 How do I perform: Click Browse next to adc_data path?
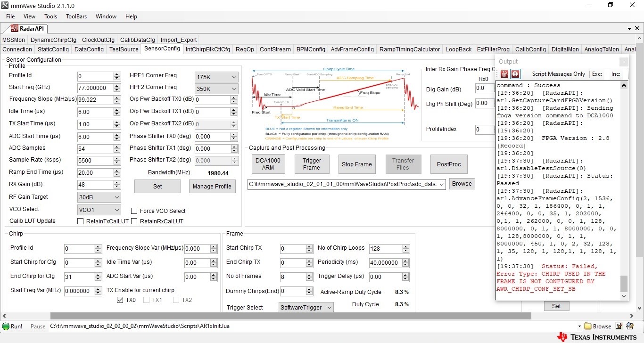[x=462, y=184]
